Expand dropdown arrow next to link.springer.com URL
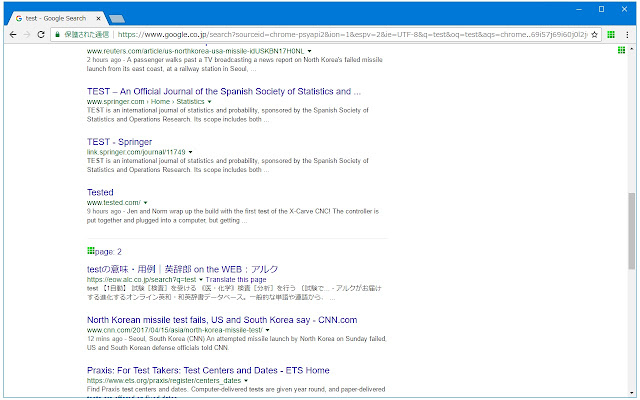 [x=190, y=152]
